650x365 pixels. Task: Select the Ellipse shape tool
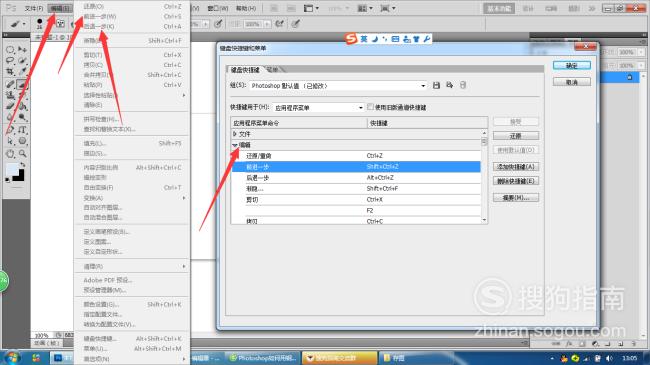coord(23,141)
